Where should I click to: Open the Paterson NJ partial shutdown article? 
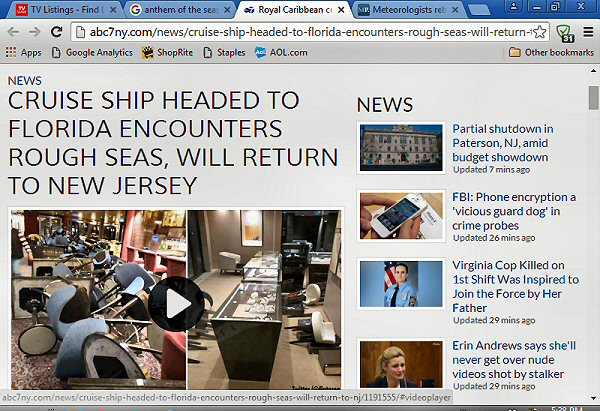tap(503, 143)
